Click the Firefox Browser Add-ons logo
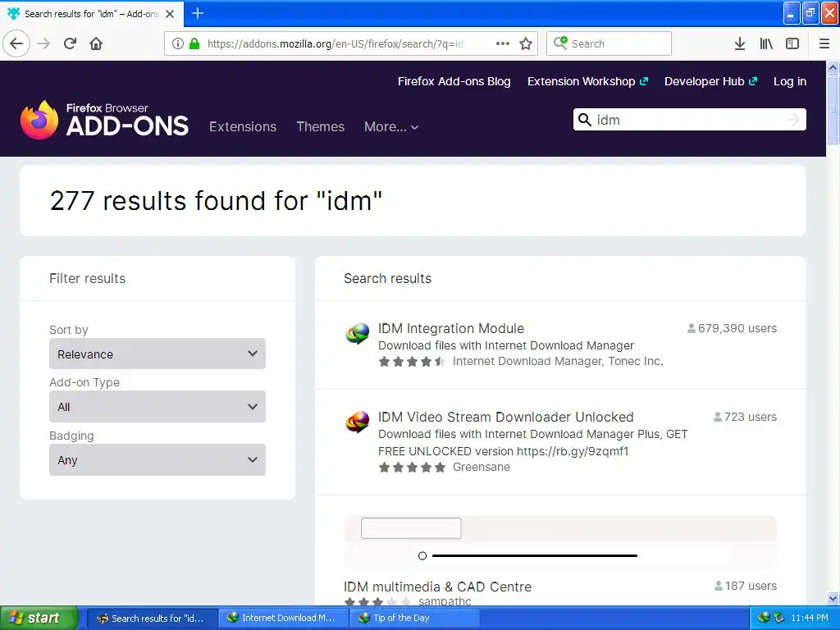This screenshot has height=630, width=840. point(104,120)
